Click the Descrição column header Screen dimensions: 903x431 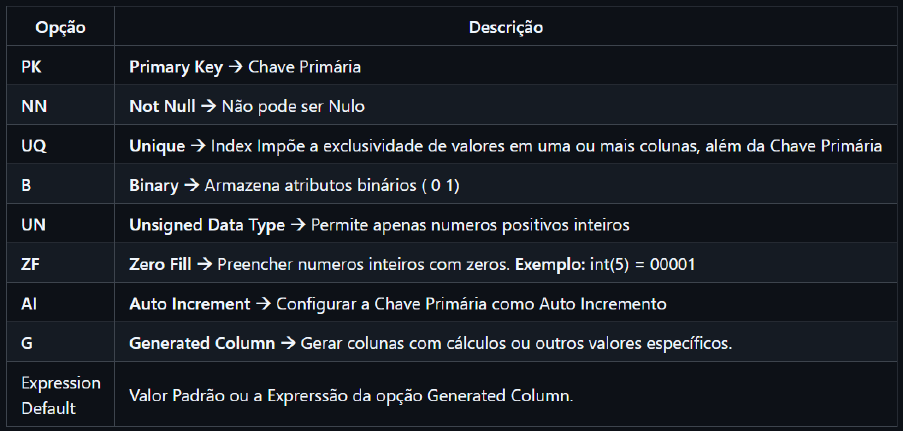click(x=505, y=29)
